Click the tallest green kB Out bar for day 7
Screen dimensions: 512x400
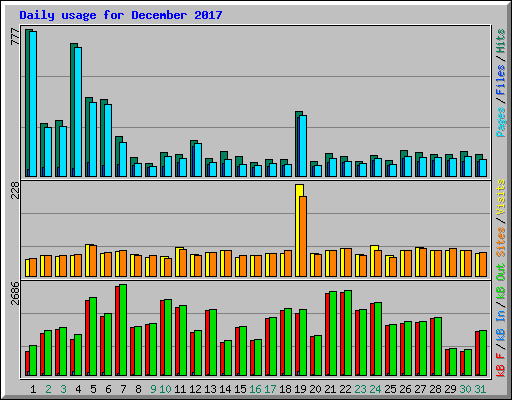pyautogui.click(x=123, y=330)
